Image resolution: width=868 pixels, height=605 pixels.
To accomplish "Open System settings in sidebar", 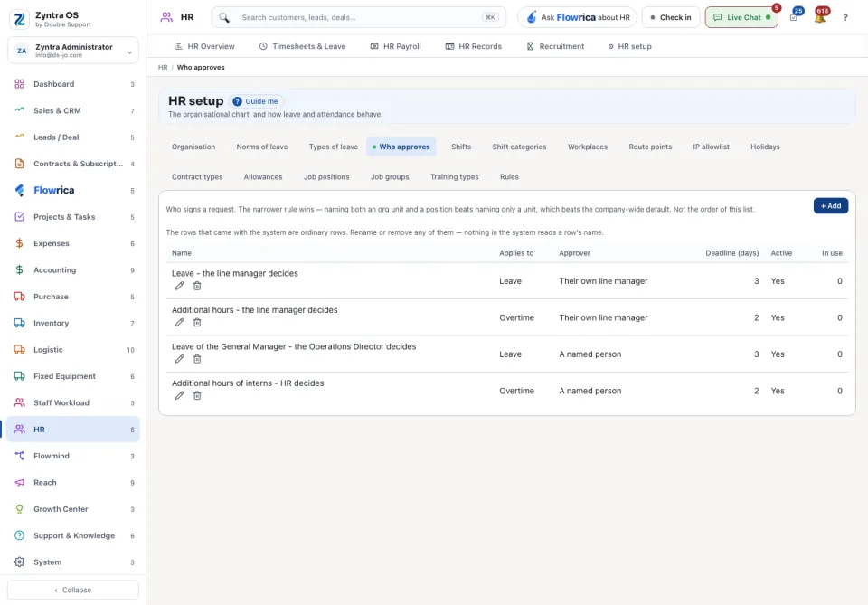I will point(73,562).
